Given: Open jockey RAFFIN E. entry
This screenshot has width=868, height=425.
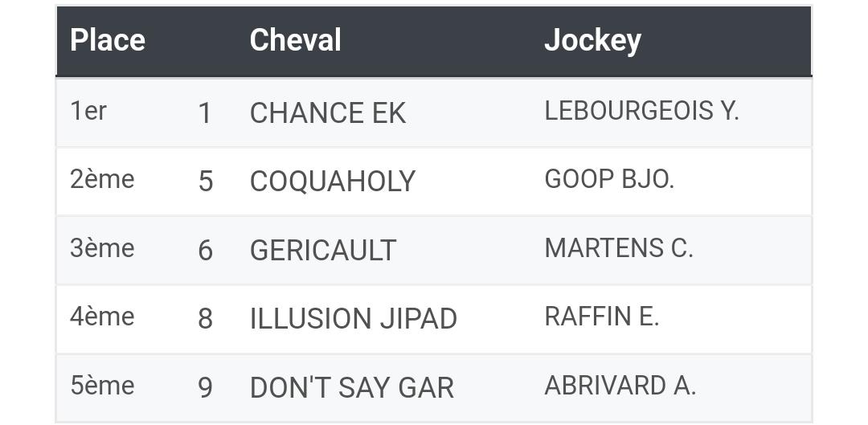Looking at the screenshot, I should 602,317.
